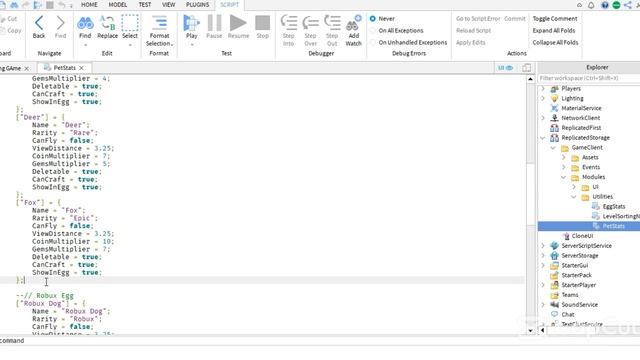Select the Never debug errors option
Screen dimensions: 640x360
coord(373,19)
